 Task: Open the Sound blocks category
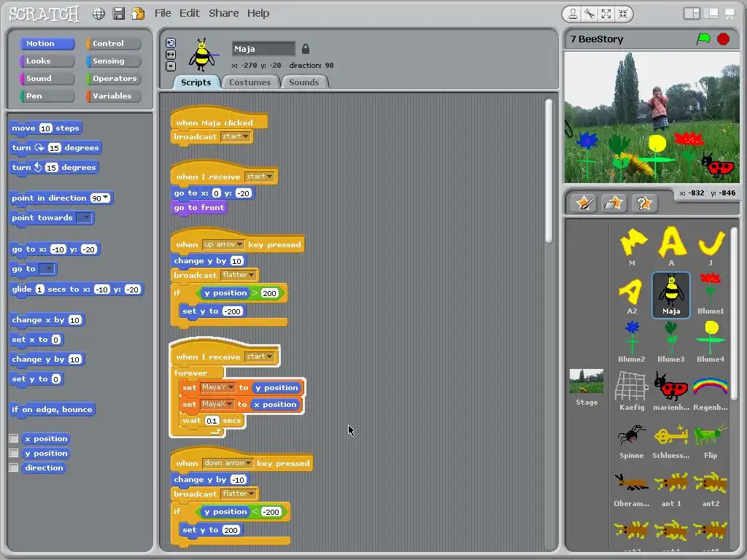click(47, 79)
